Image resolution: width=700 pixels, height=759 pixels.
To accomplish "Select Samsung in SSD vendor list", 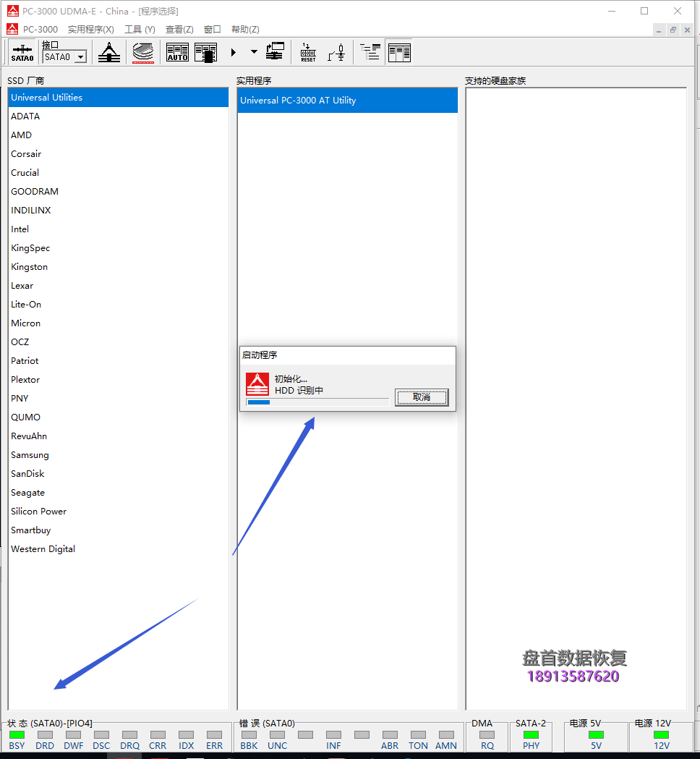I will coord(118,456).
